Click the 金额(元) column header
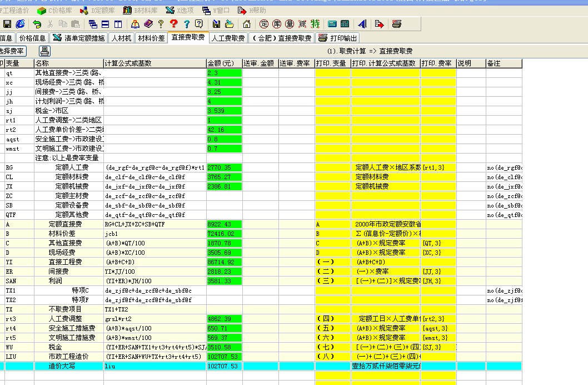This screenshot has width=588, height=385. 224,63
